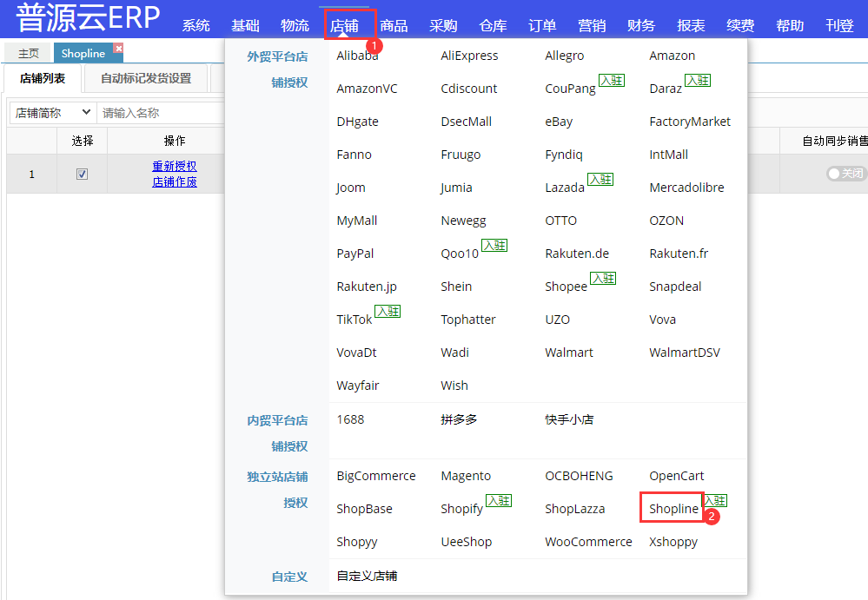Screen dimensions: 868x600
Task: Choose Alibaba from platform list
Action: [x=358, y=56]
